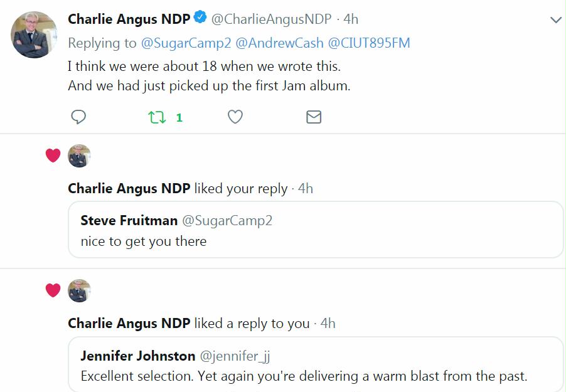Viewport: 566px width, 392px height.
Task: Click the name Steve Fruitman
Action: [129, 220]
